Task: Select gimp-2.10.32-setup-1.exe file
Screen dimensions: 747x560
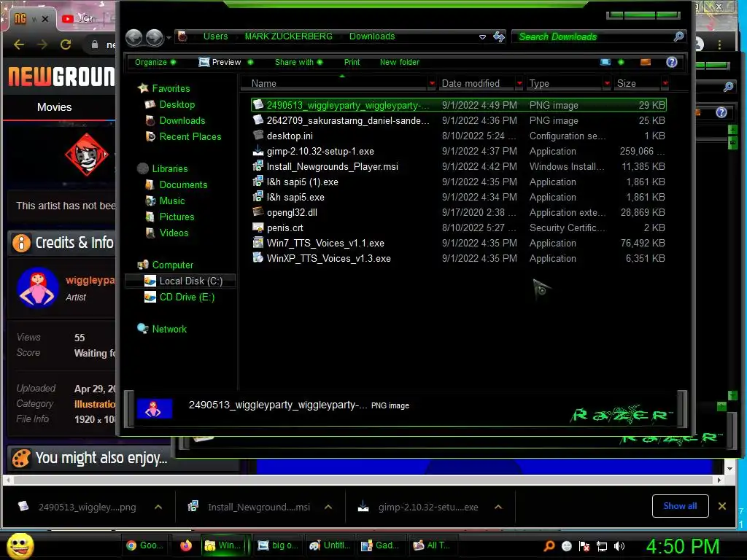Action: 458,151
